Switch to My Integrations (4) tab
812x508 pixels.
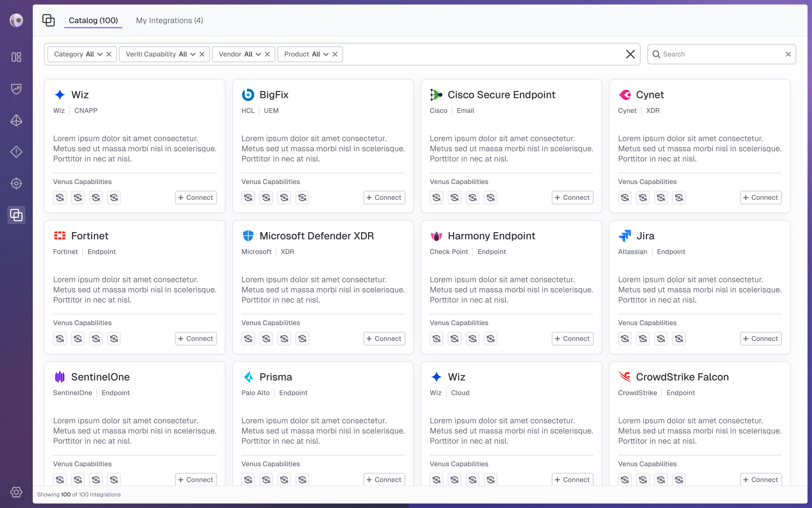pyautogui.click(x=170, y=21)
